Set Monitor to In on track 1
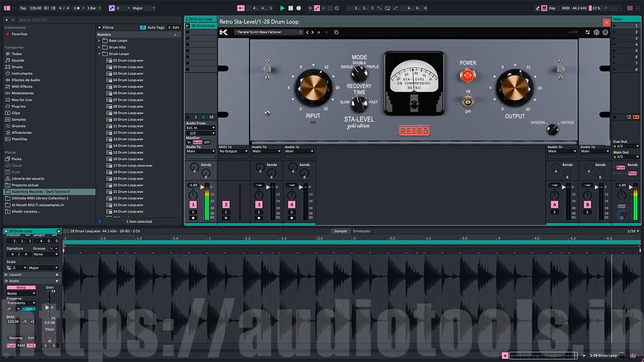 tap(189, 142)
